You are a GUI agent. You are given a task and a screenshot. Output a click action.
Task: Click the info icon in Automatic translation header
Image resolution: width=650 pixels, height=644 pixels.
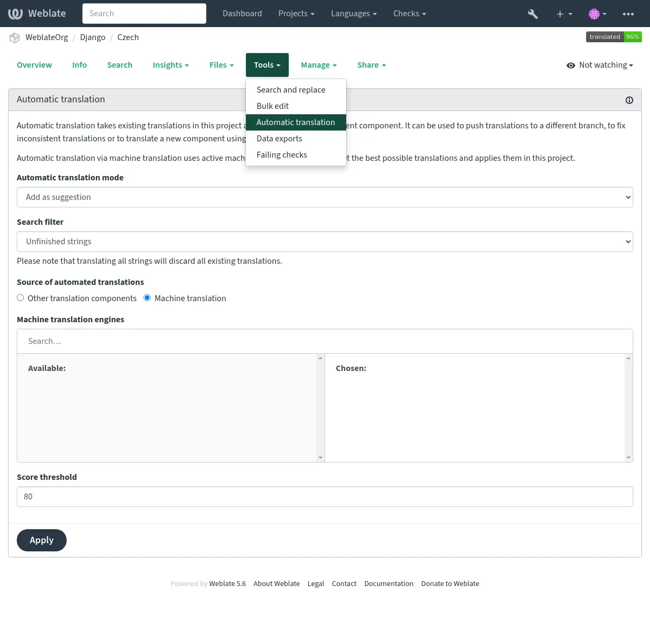pos(629,100)
